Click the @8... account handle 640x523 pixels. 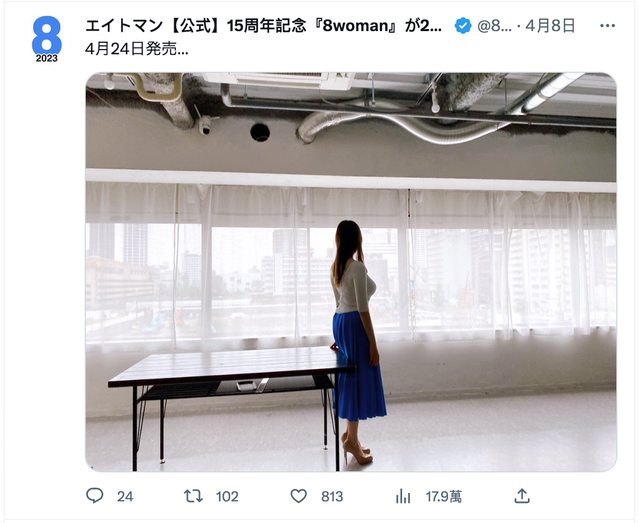pyautogui.click(x=494, y=26)
